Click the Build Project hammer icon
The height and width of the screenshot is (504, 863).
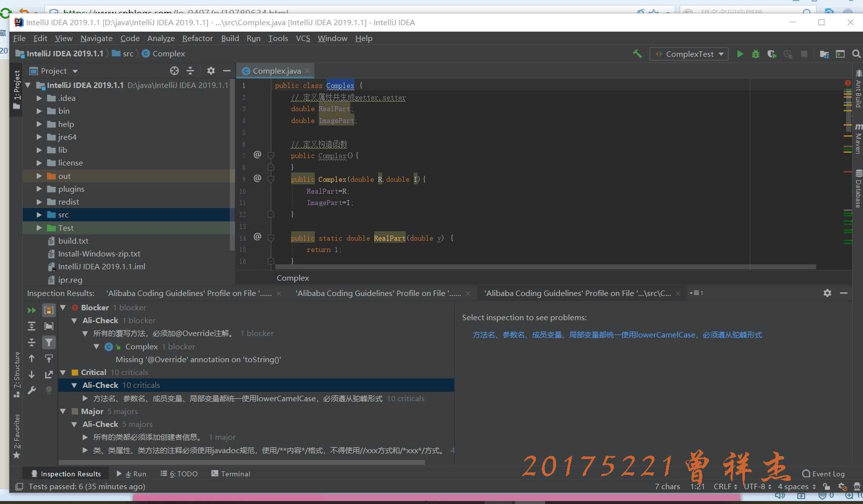pyautogui.click(x=637, y=54)
